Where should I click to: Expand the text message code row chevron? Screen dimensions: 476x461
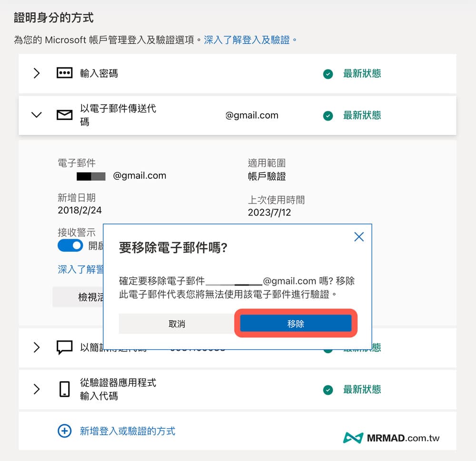click(37, 347)
